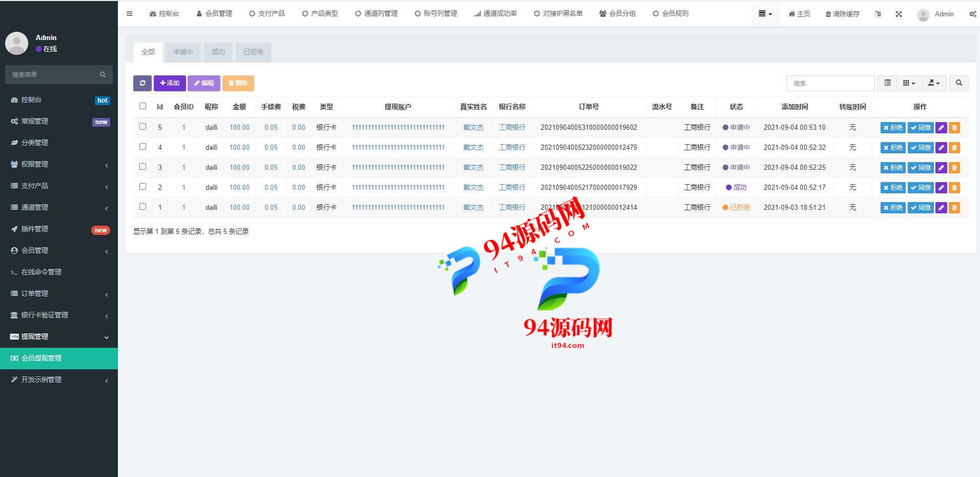This screenshot has width=980, height=477.
Task: Click 拒绝 reject button for row 1
Action: [893, 208]
